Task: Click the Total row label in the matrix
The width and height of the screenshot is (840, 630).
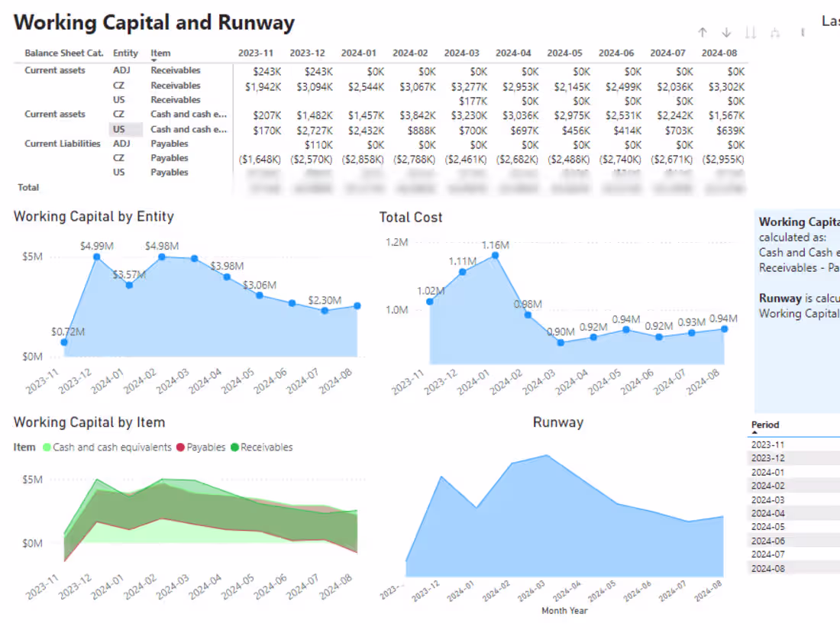Action: pyautogui.click(x=28, y=187)
